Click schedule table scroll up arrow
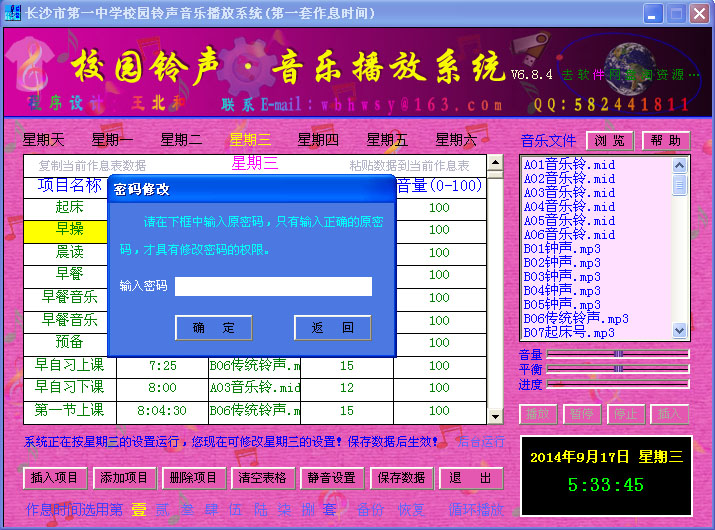 [495, 162]
